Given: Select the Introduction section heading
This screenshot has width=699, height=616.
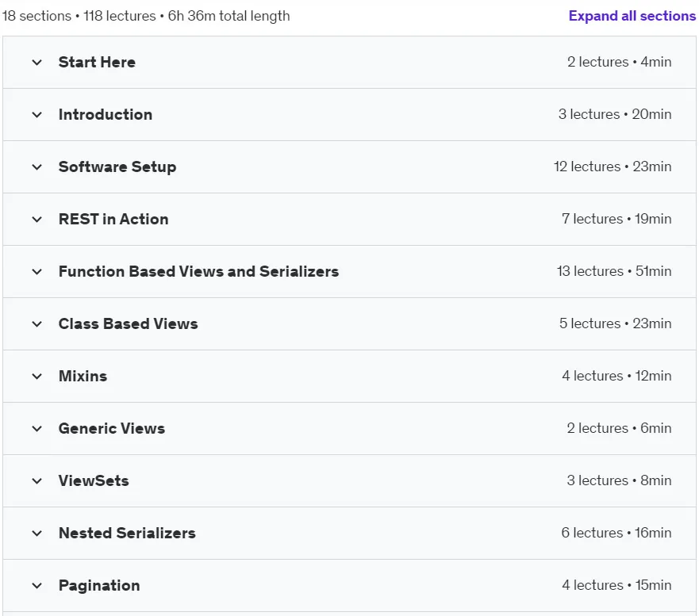Looking at the screenshot, I should [106, 114].
